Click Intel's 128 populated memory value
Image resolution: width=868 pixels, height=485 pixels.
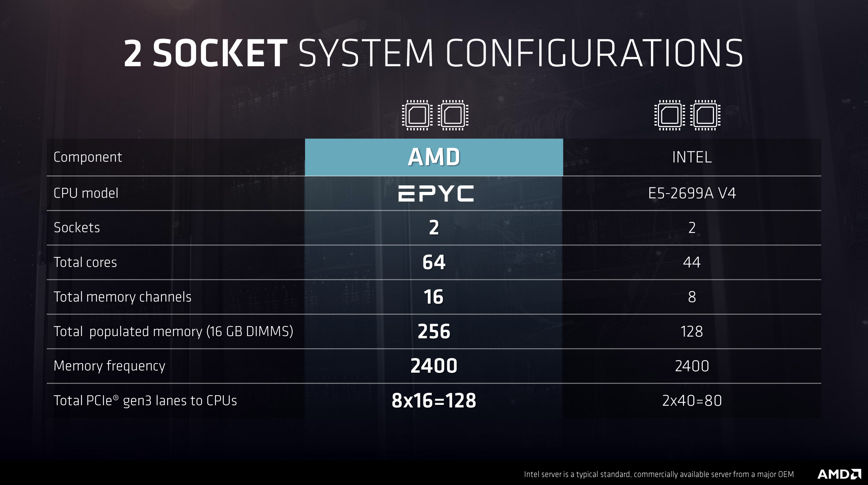[x=692, y=331]
